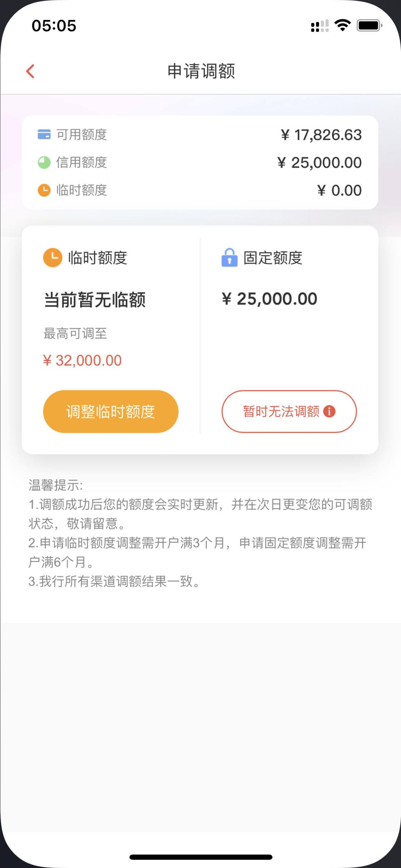Click the 申请调额 page title
The height and width of the screenshot is (868, 401).
coord(201,71)
